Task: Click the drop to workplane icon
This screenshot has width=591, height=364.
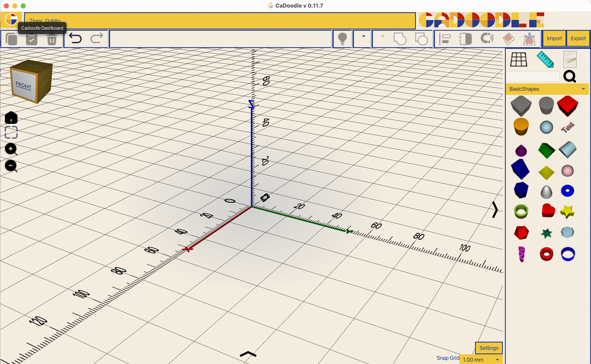Action: click(x=529, y=39)
